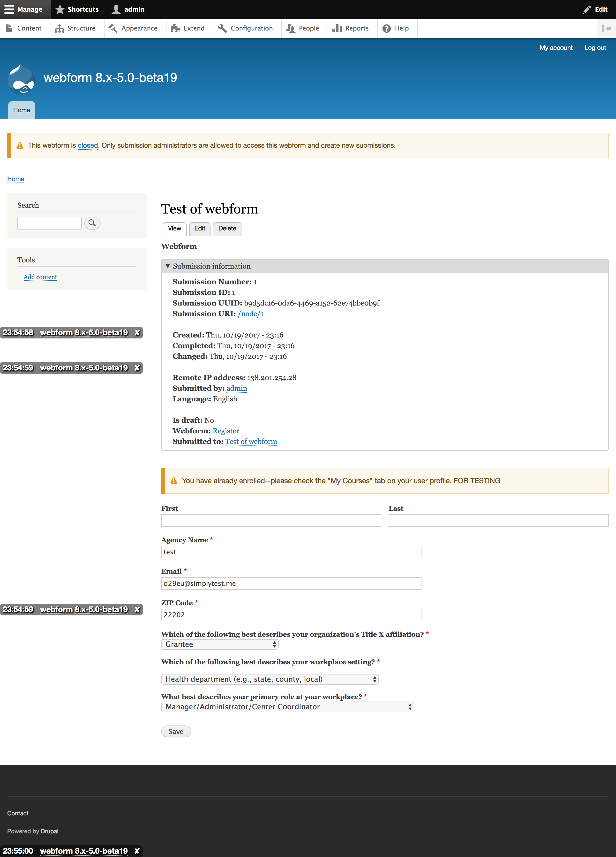Open the Extend puzzle-piece menu
This screenshot has height=857, width=616.
[188, 28]
